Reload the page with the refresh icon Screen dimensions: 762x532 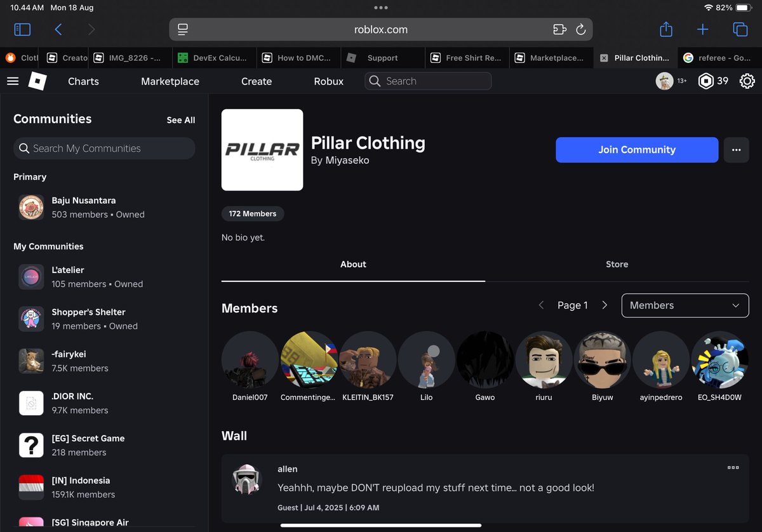pos(580,29)
